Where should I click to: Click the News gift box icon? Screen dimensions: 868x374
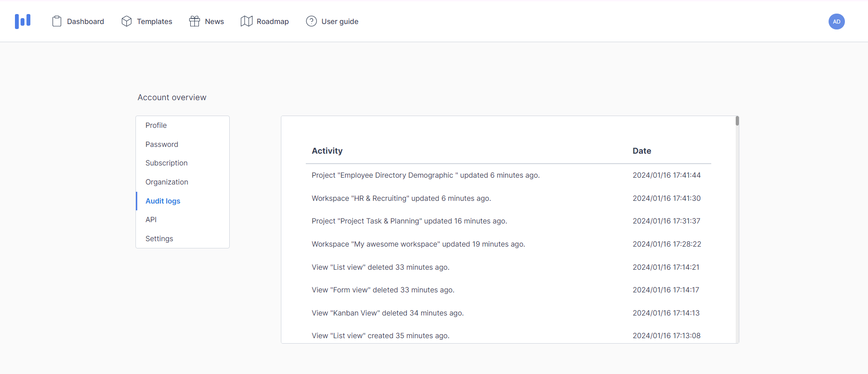click(x=194, y=21)
